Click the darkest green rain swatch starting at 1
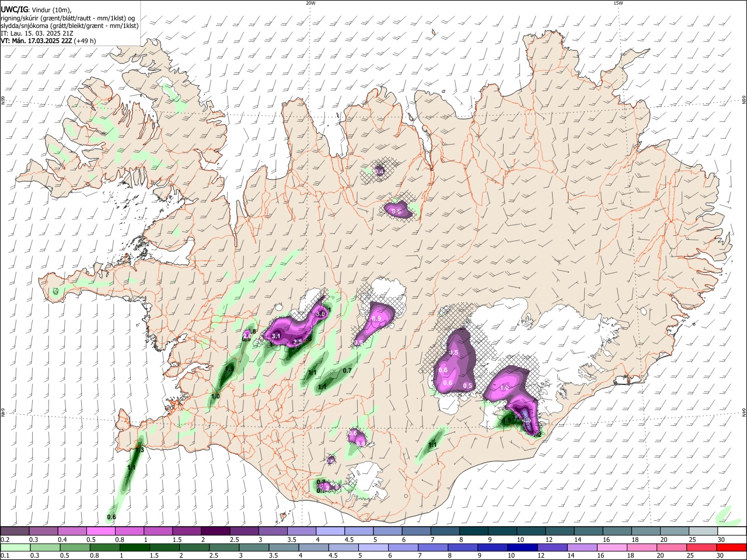747x560 pixels. click(134, 547)
